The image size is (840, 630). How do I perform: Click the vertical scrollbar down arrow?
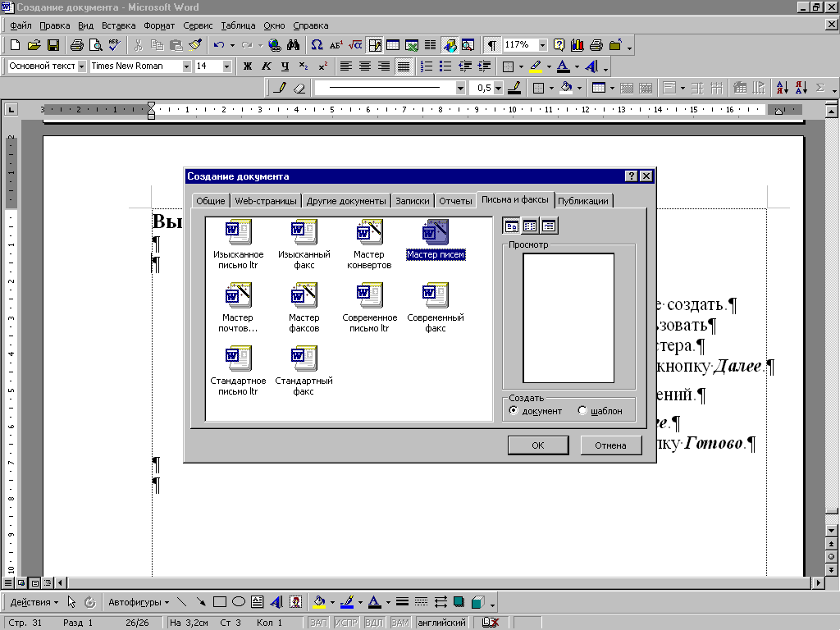(x=832, y=531)
